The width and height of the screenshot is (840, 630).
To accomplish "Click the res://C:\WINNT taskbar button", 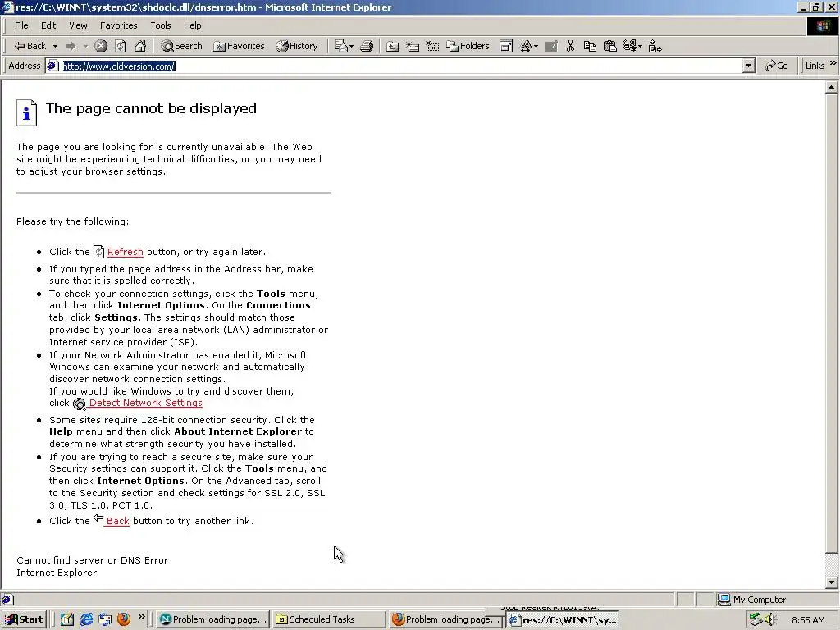I will [x=563, y=620].
